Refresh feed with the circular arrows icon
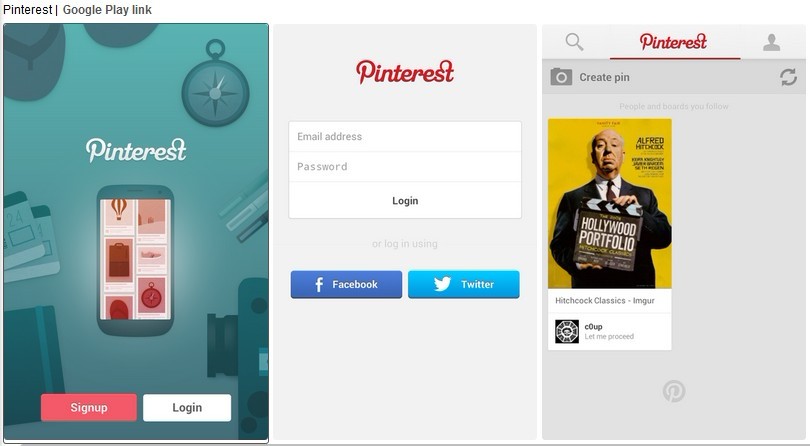The width and height of the screenshot is (810, 446). (788, 78)
